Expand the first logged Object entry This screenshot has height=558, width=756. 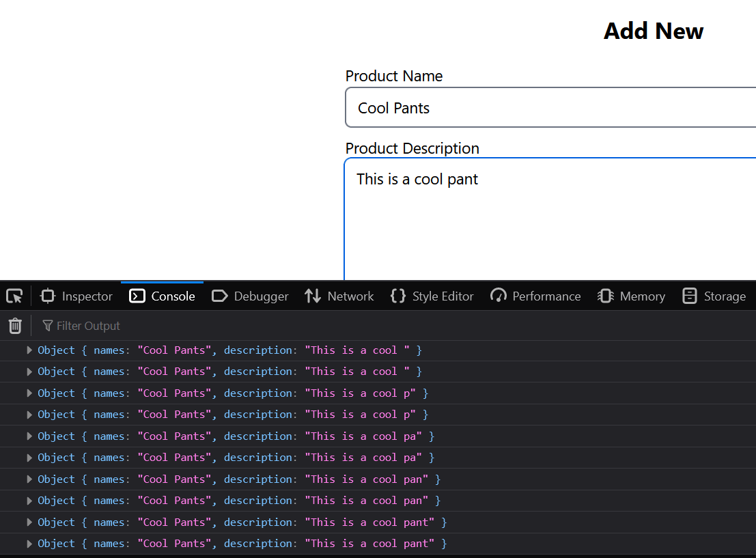click(29, 350)
